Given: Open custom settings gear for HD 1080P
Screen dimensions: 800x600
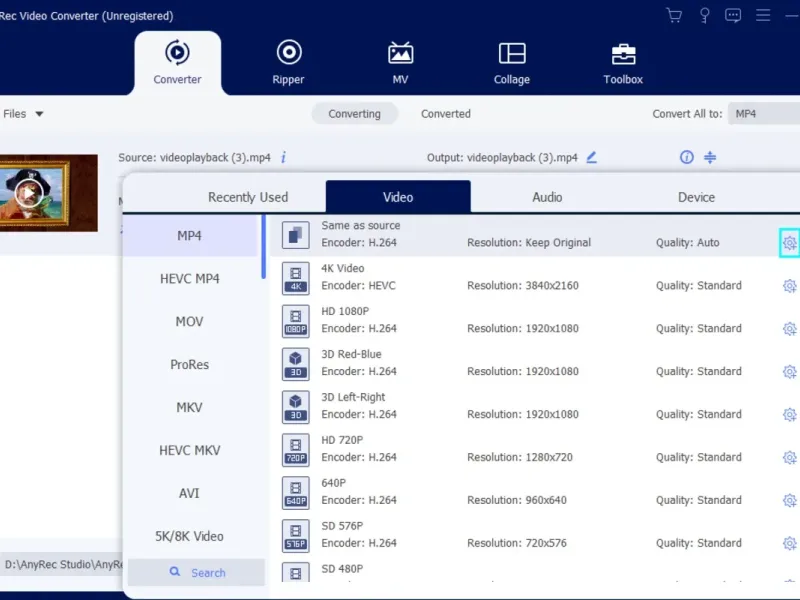Looking at the screenshot, I should pyautogui.click(x=789, y=329).
